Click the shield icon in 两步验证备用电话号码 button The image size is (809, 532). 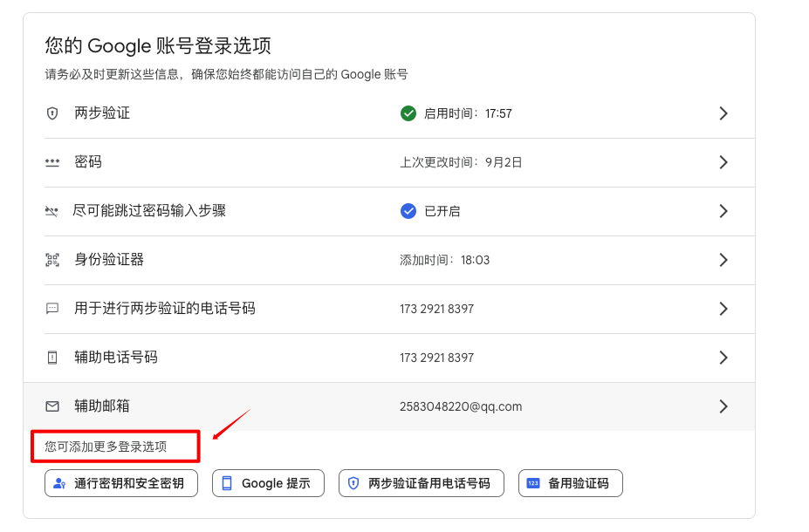353,483
